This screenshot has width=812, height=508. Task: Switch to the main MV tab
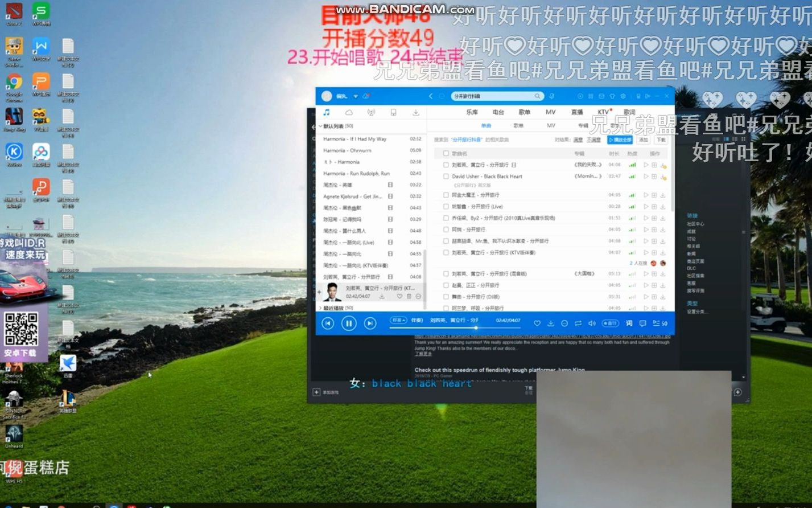(x=550, y=112)
